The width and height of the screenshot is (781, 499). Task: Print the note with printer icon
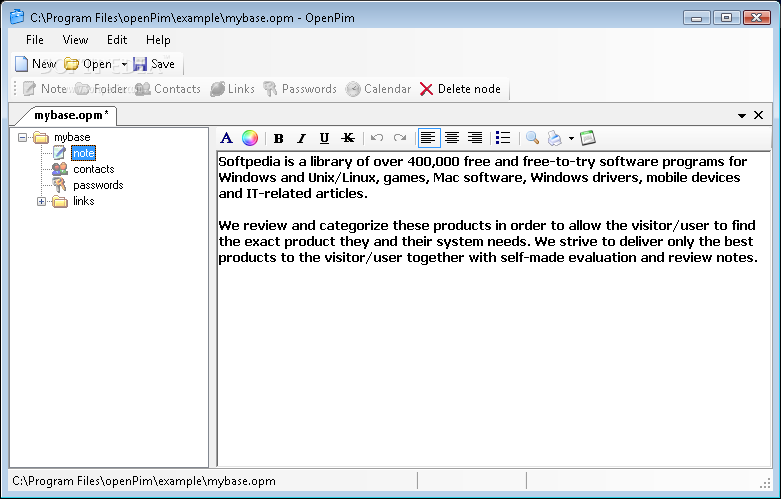tap(555, 138)
